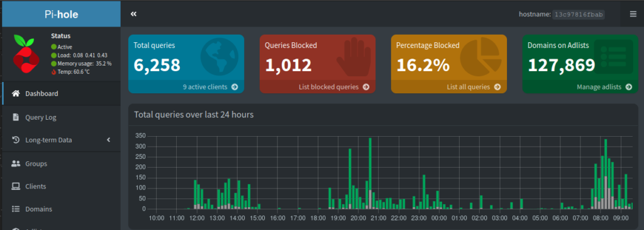Image resolution: width=644 pixels, height=230 pixels.
Task: Click the Dashboard home icon
Action: tap(16, 93)
